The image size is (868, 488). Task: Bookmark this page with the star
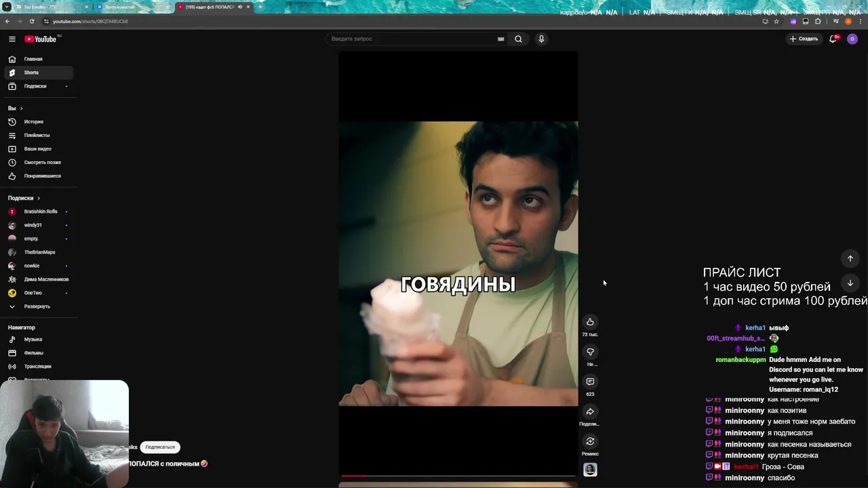click(x=776, y=21)
